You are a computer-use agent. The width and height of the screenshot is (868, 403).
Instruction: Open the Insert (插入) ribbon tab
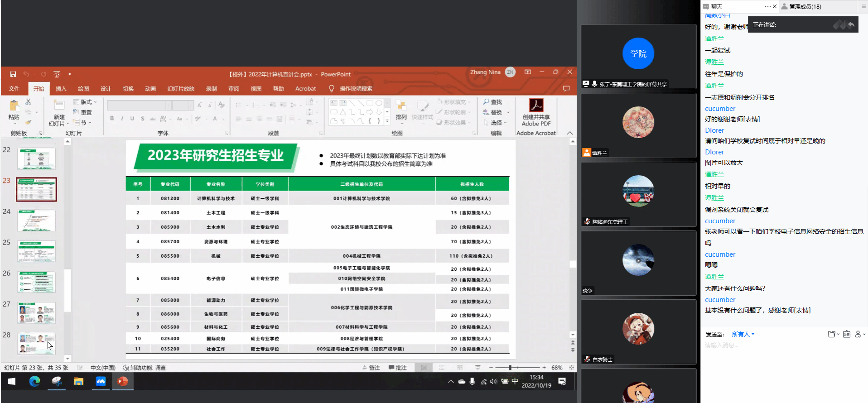[61, 89]
